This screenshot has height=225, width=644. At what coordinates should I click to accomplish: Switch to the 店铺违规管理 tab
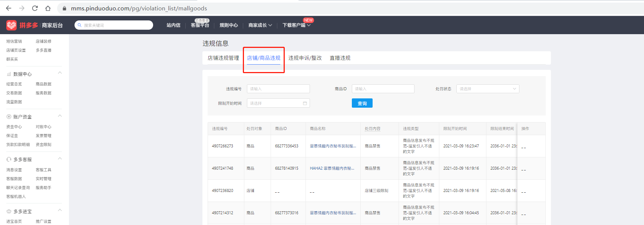click(x=223, y=58)
